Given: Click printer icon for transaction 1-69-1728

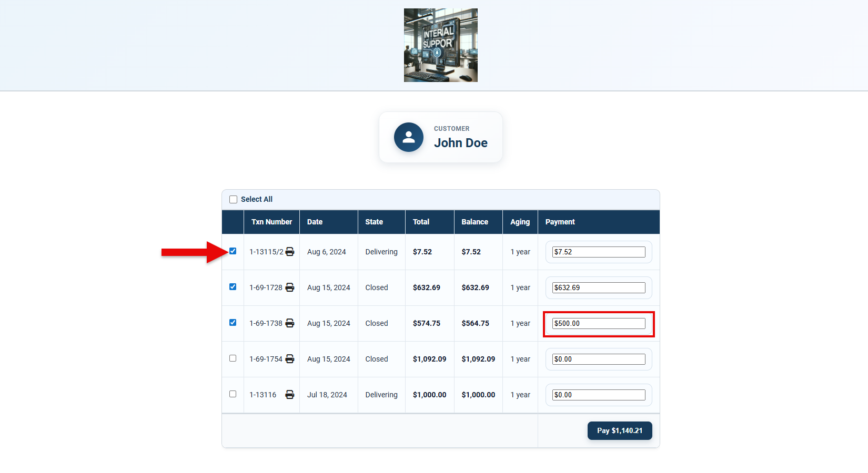Looking at the screenshot, I should [x=290, y=287].
